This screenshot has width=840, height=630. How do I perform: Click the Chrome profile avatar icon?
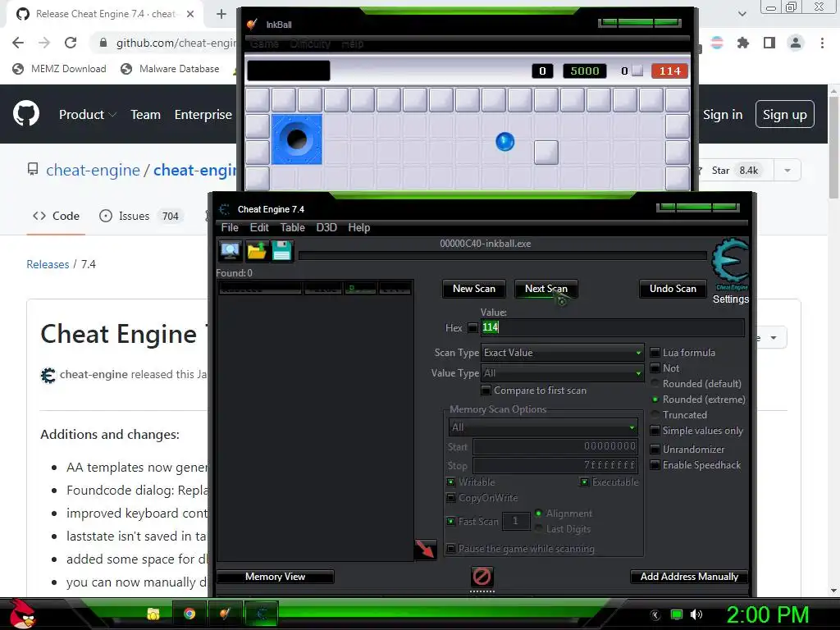click(x=796, y=43)
